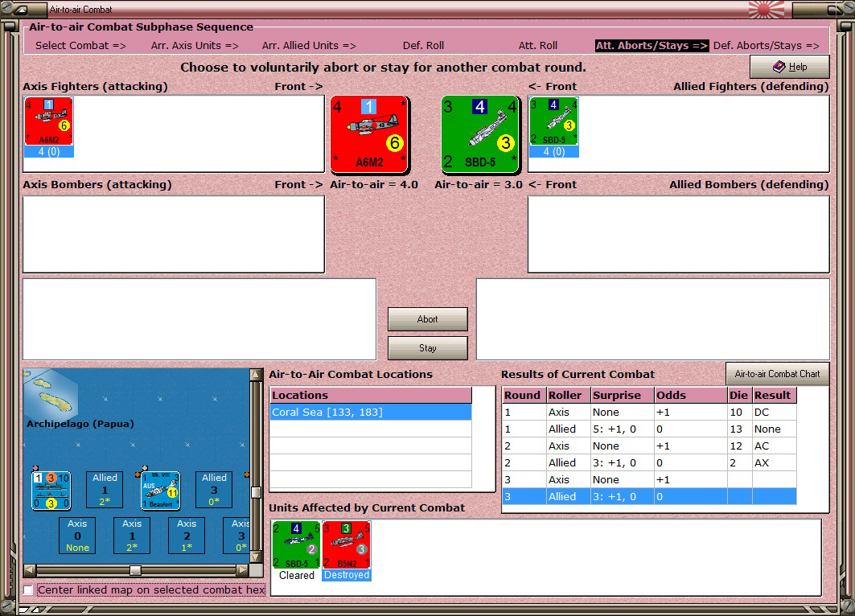Viewport: 855px width, 616px height.
Task: Click the Allied 3 0* marker on map
Action: 214,490
